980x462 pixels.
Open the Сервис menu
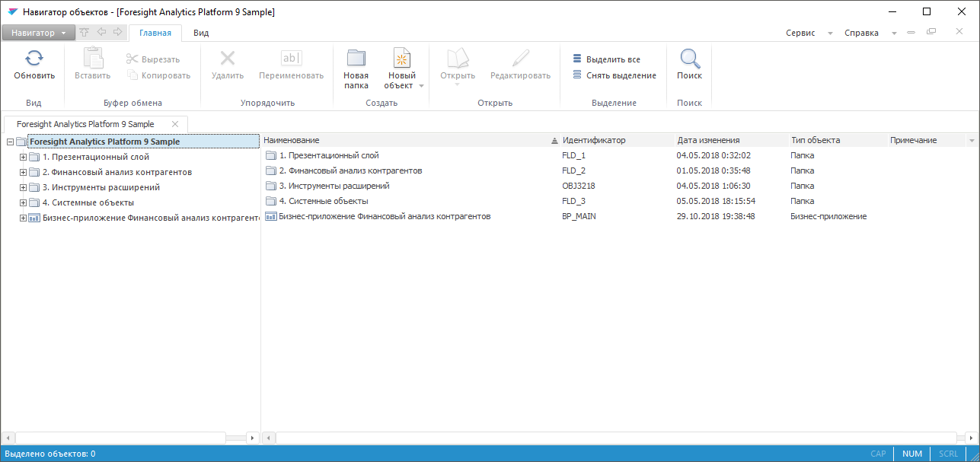(800, 33)
